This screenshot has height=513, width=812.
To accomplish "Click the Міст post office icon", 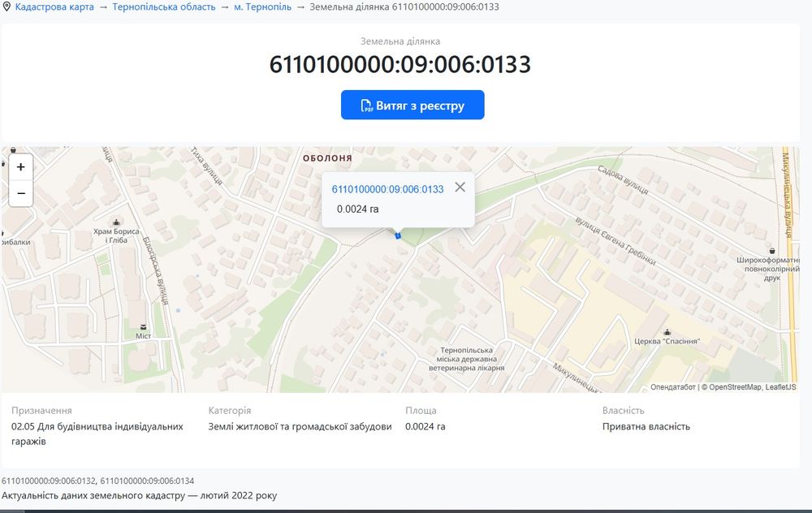I will pyautogui.click(x=143, y=326).
